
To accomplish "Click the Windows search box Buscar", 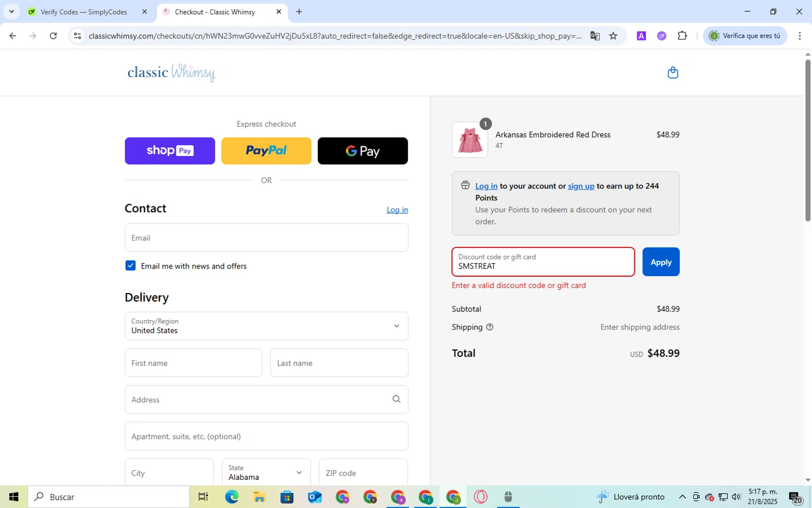I will pyautogui.click(x=108, y=497).
